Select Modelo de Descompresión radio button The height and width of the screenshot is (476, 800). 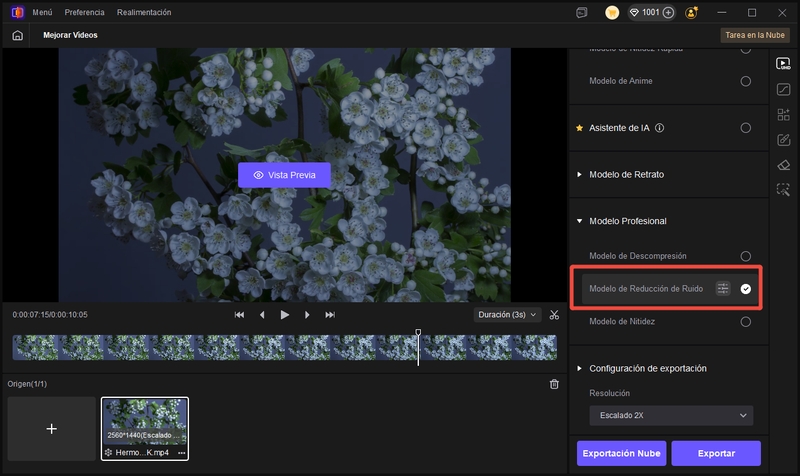click(745, 256)
